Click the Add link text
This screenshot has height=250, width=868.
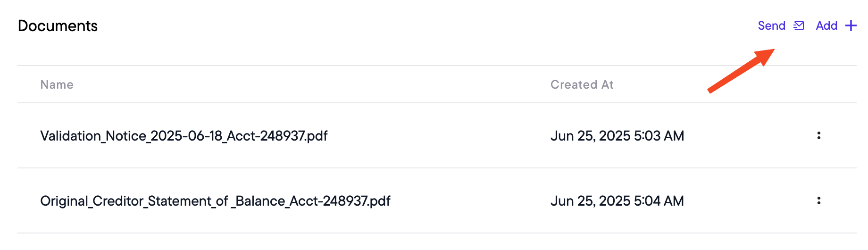(x=826, y=25)
